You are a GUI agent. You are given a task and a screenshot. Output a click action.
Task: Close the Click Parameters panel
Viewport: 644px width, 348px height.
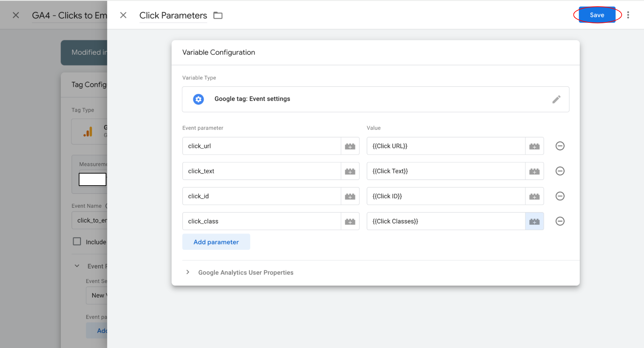point(123,15)
